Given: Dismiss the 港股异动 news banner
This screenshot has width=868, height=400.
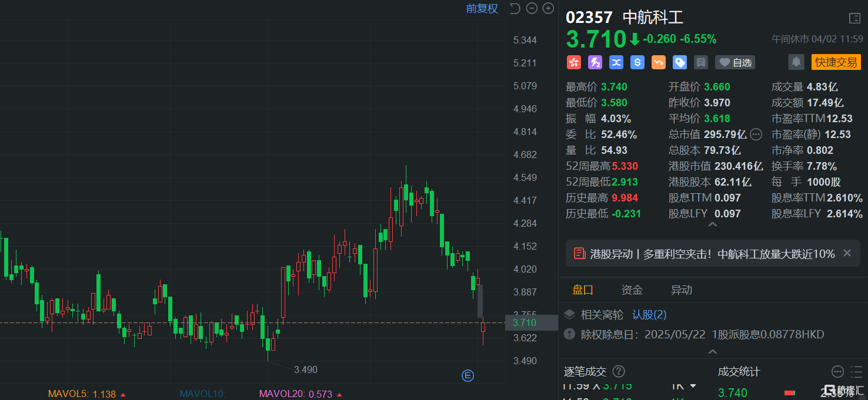Looking at the screenshot, I should tap(847, 253).
